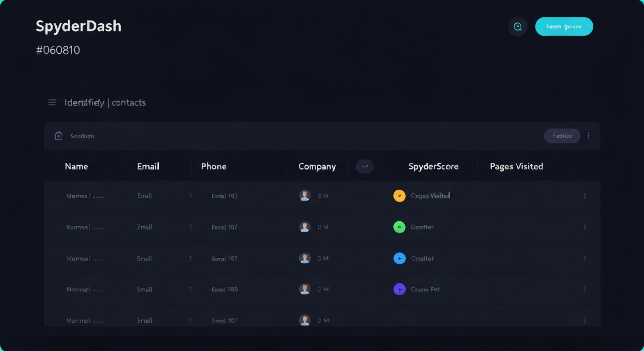The width and height of the screenshot is (644, 351).
Task: Sort by the Pages Visited column header
Action: (x=516, y=166)
